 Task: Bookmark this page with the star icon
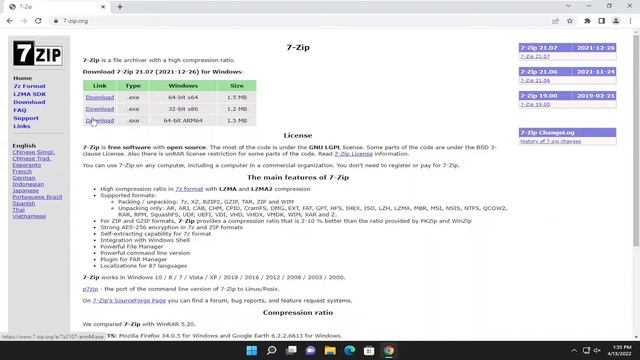[x=570, y=21]
